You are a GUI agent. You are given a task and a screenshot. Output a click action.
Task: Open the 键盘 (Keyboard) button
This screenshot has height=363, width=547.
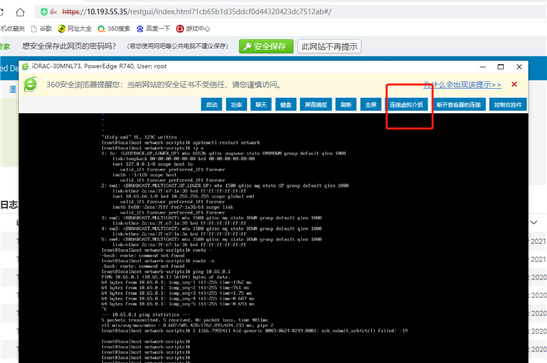tap(286, 104)
